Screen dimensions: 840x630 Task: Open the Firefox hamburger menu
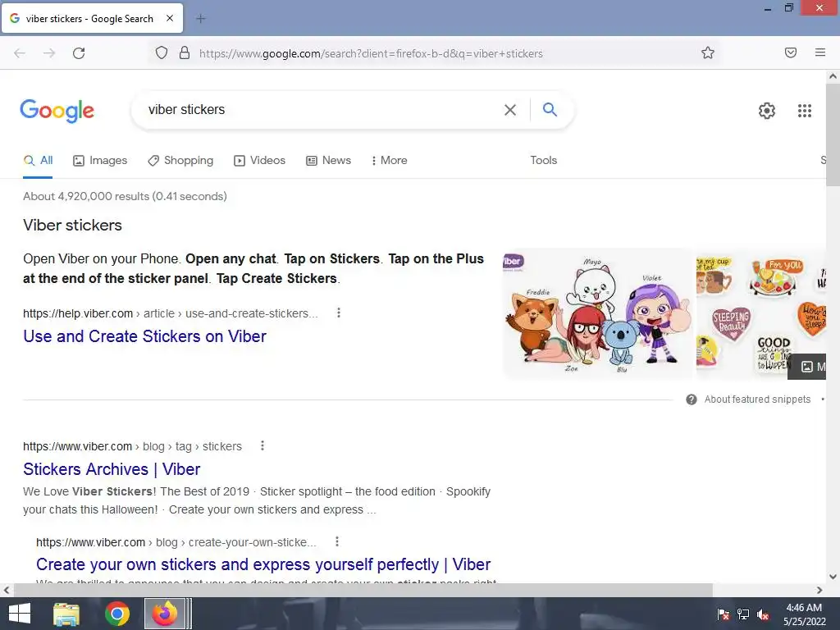[820, 52]
